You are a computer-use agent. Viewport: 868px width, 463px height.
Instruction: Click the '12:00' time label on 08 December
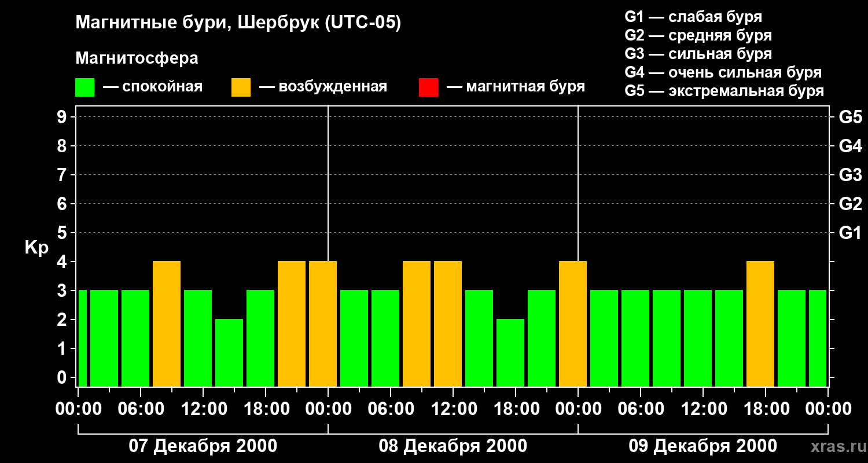coord(453,409)
